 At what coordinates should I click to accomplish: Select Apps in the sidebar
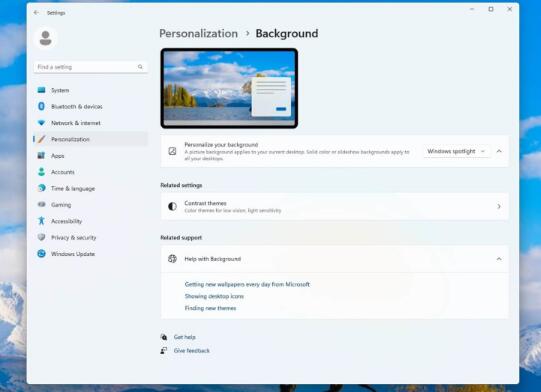tap(90, 156)
